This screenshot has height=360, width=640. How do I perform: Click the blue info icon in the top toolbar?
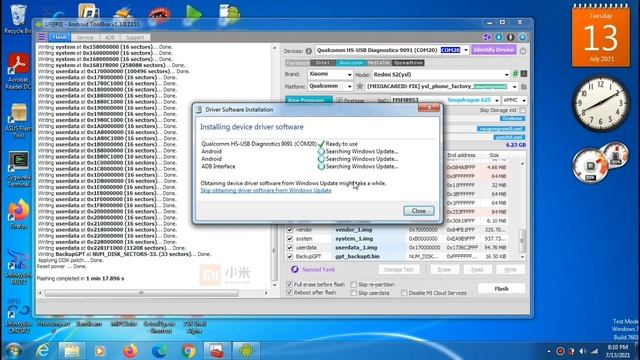pos(499,37)
